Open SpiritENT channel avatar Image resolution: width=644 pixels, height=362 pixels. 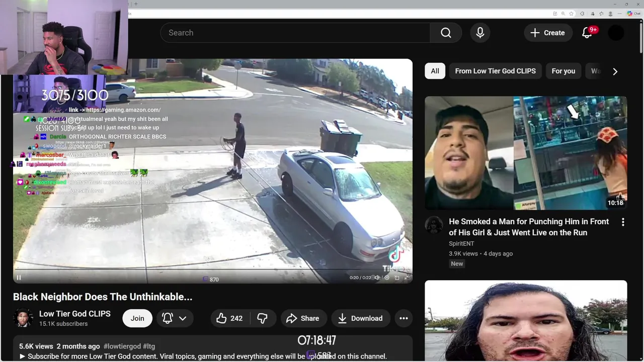434,225
